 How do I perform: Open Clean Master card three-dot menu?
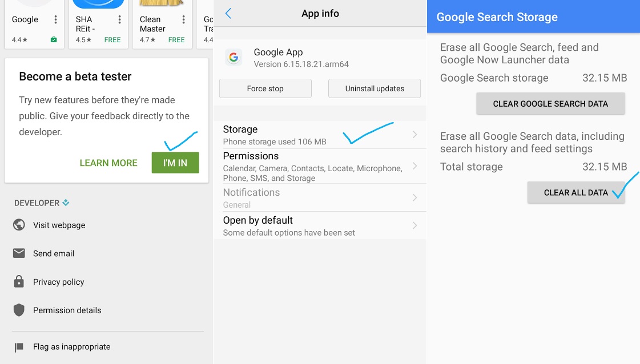(x=183, y=19)
